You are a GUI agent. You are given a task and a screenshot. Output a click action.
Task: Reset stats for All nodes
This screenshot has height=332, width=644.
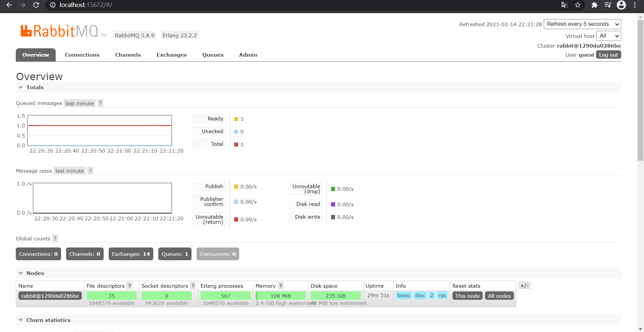point(499,296)
